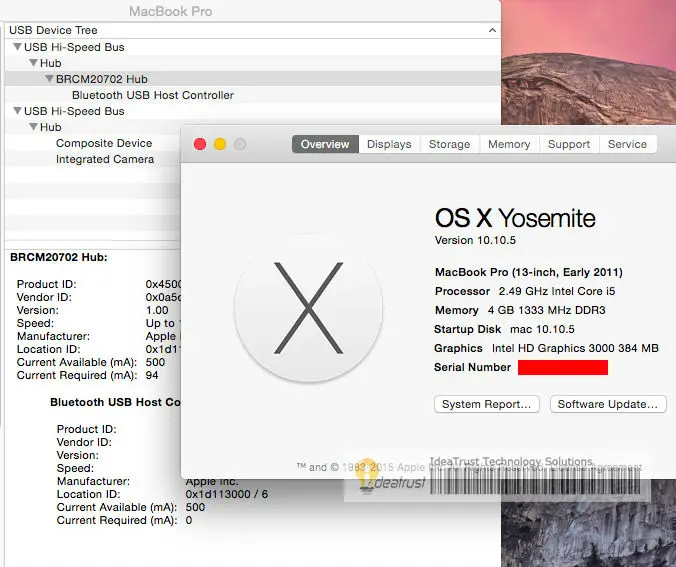The image size is (676, 567).
Task: Click the BRCM20702 Hub: details heading
Action: click(x=59, y=257)
